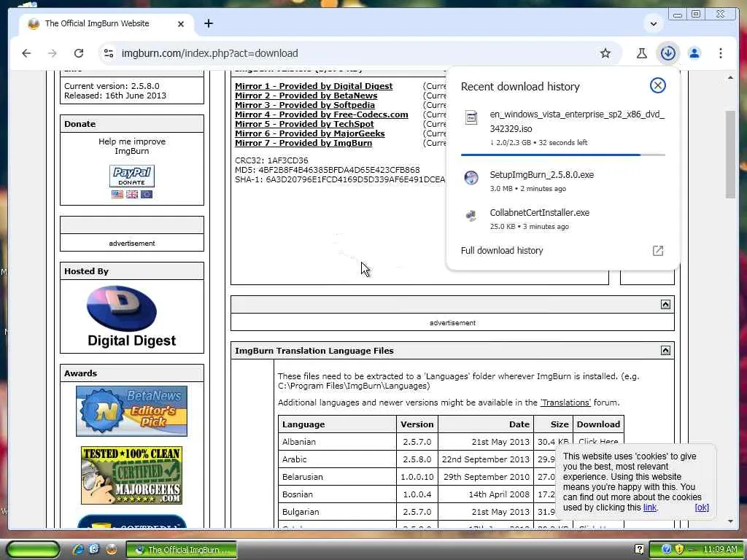Click the PayPal Donate button
This screenshot has height=560, width=747.
click(132, 176)
